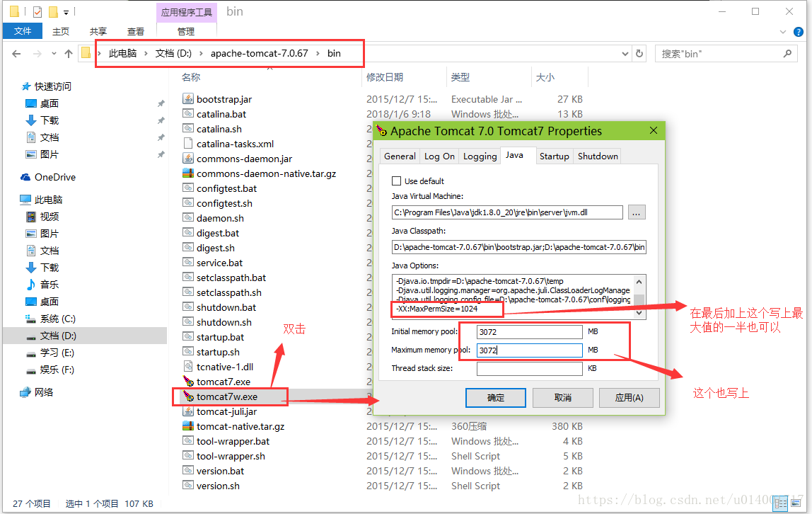Click the search magnifier icon
The width and height of the screenshot is (812, 514).
pos(788,53)
